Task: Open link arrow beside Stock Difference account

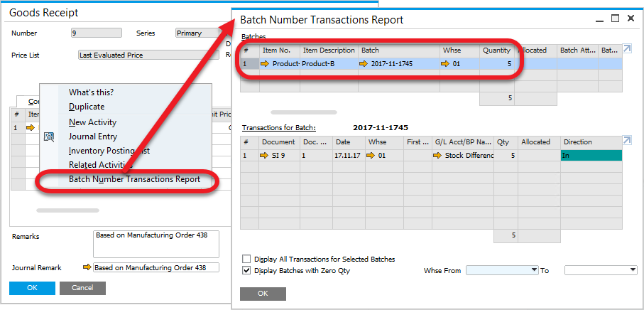Action: pos(438,156)
